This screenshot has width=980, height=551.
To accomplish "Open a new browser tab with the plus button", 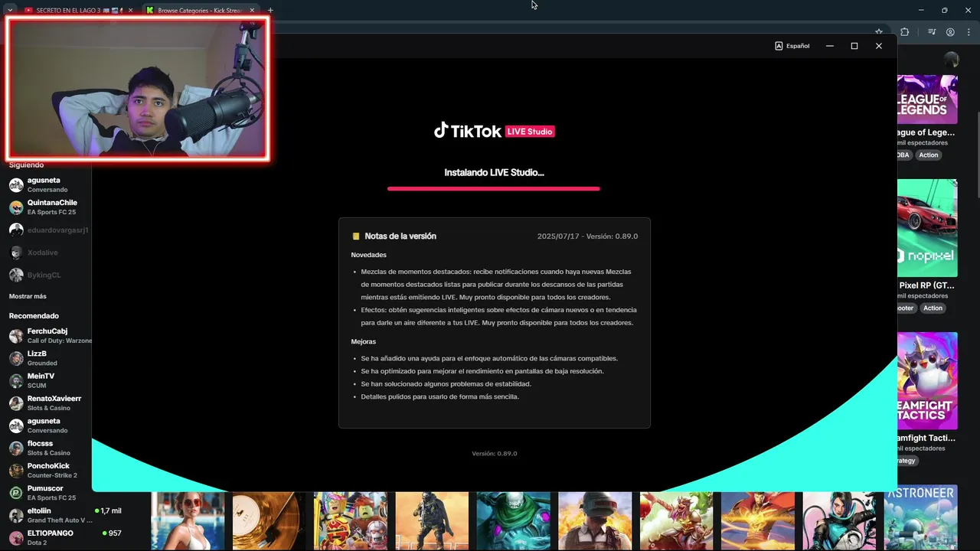I will 270,10.
